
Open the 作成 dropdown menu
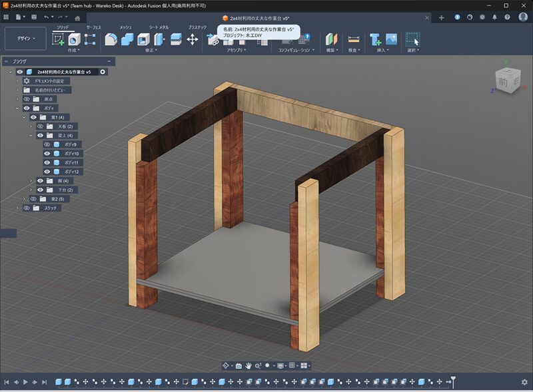click(x=73, y=50)
